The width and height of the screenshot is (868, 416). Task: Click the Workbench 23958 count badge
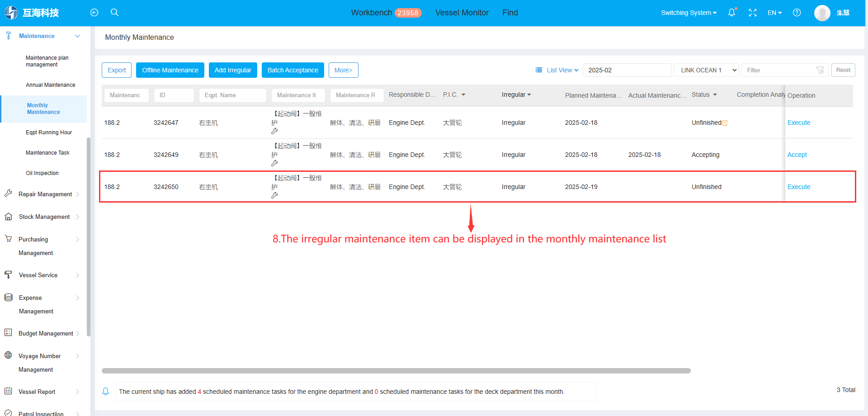pos(408,13)
